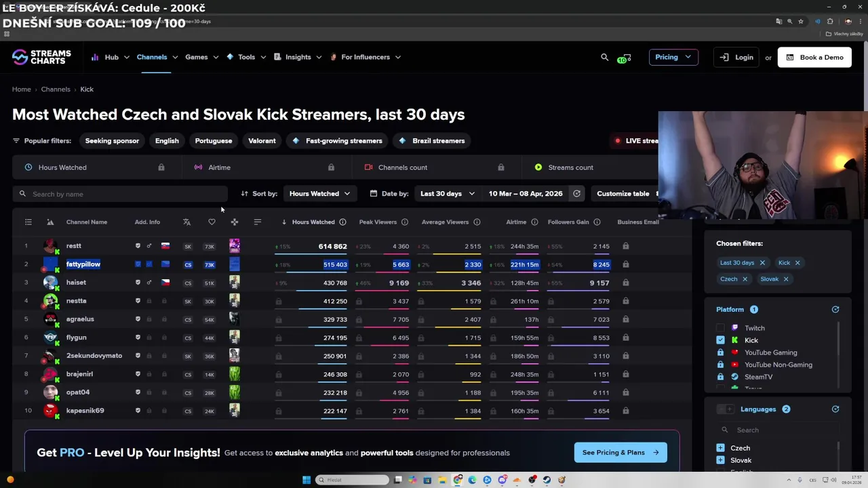Click the list rank column header icon
Viewport: 868px width, 488px height.
pos(28,222)
